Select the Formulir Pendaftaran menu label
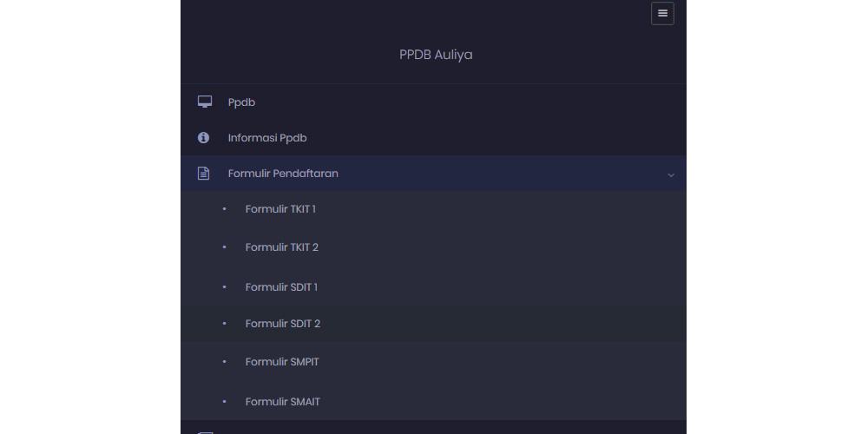 tap(283, 174)
